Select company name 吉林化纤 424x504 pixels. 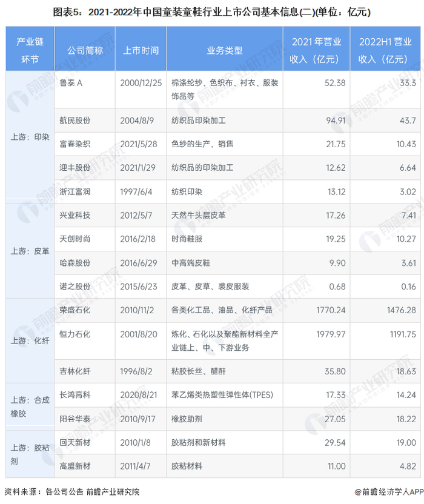[75, 371]
